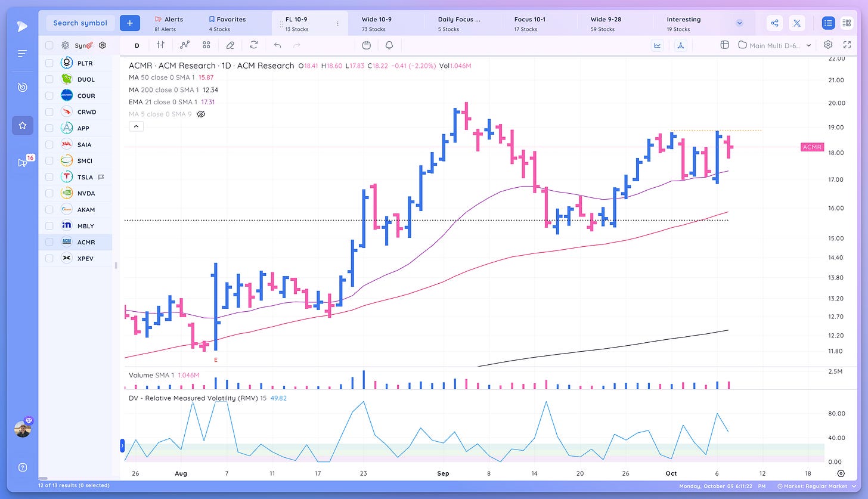The image size is (868, 499).
Task: Click the MA 50 indicator legend
Action: [171, 78]
